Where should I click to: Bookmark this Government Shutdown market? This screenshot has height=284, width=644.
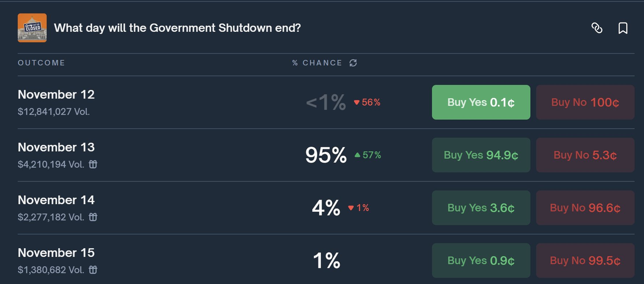[623, 28]
